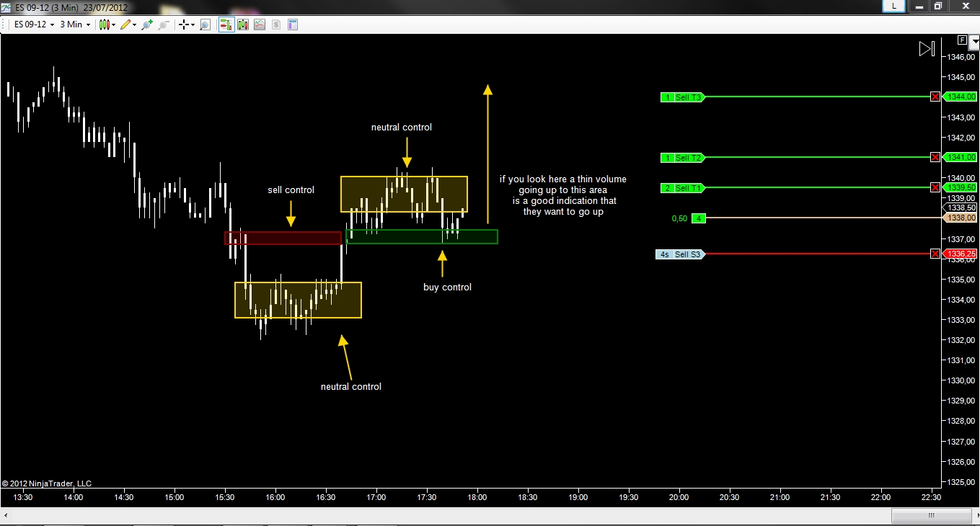Viewport: 980px width, 526px height.
Task: Click the NinjaTrader chart window icon
Action: point(6,6)
